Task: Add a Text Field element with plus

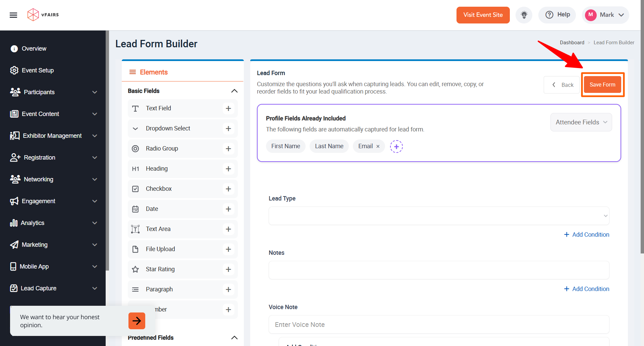Action: 228,109
